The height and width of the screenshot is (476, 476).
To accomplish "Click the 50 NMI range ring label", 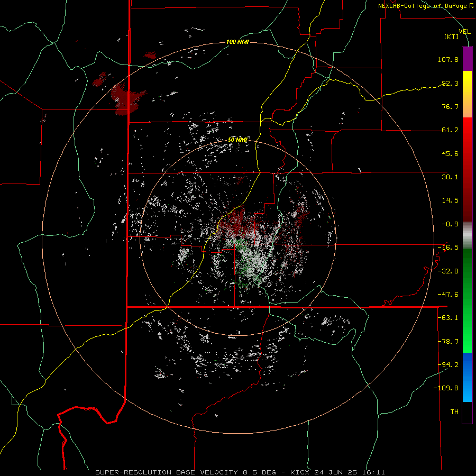I will pyautogui.click(x=237, y=140).
